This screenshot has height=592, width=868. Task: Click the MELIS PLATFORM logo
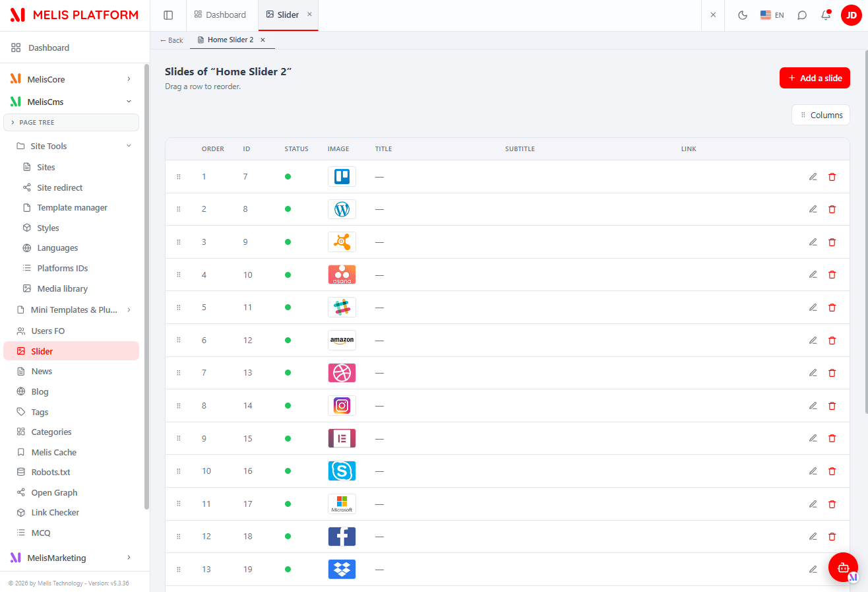[x=75, y=15]
